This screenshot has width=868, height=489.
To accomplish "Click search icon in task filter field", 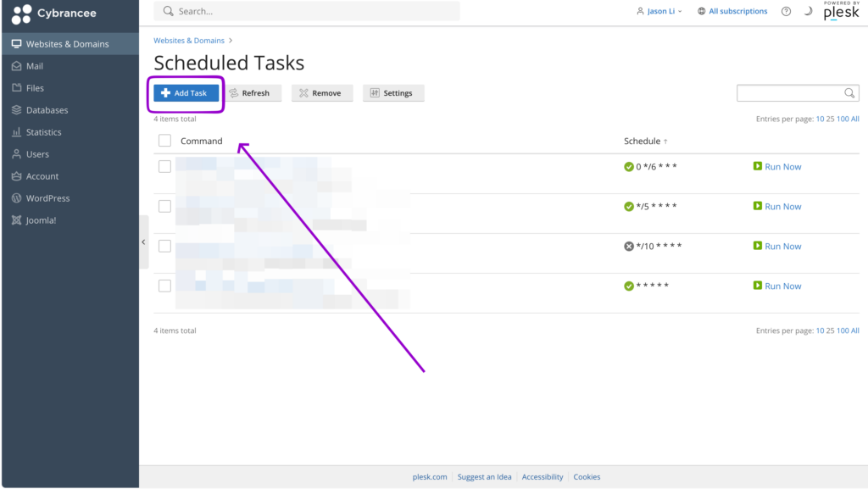I will coord(849,93).
